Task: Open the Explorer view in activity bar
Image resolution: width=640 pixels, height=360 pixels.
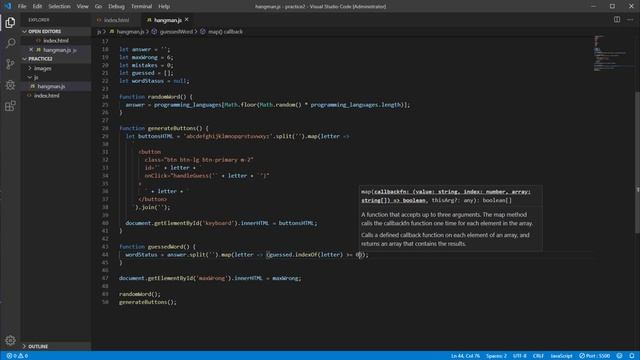Action: click(10, 22)
